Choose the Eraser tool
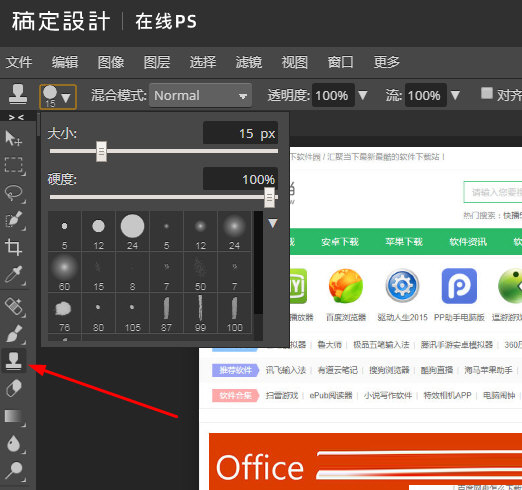 14,389
